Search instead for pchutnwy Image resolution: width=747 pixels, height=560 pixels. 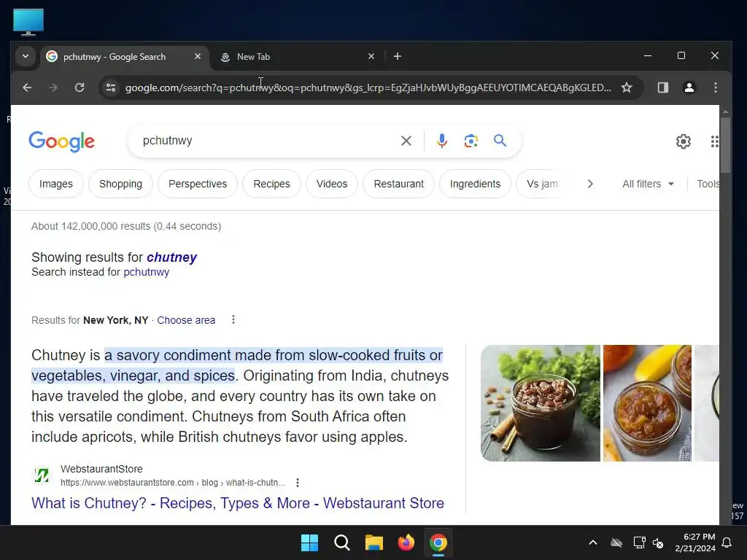coord(146,272)
